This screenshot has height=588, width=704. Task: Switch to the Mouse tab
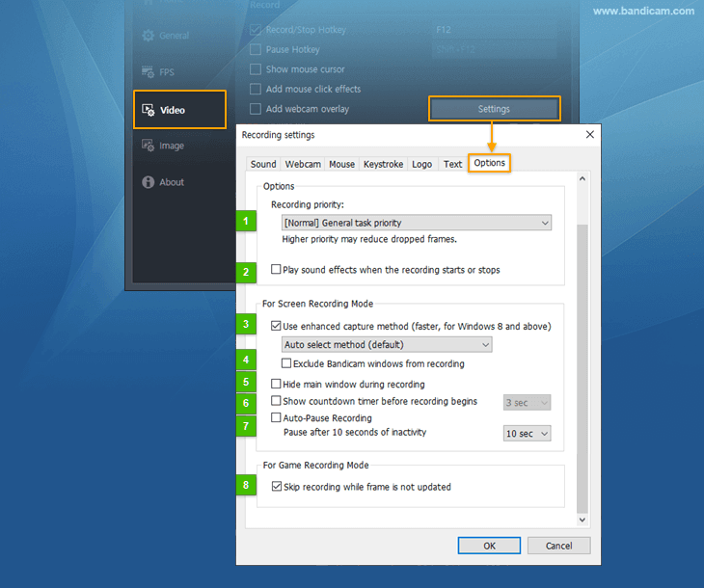coord(341,164)
